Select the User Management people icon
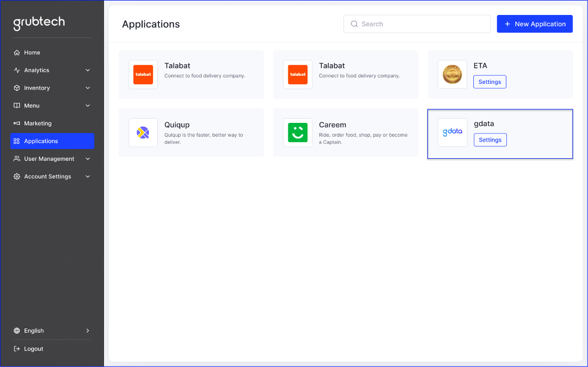Screen dimensions: 588x367 tap(17, 159)
